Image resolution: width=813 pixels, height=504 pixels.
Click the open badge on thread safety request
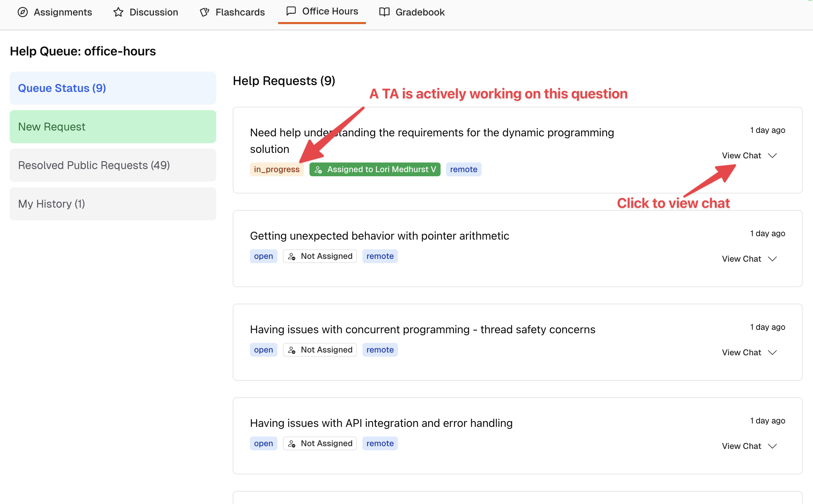[x=263, y=350]
